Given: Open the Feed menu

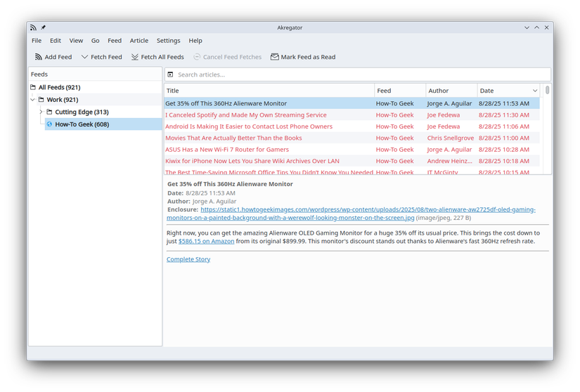Looking at the screenshot, I should [x=115, y=41].
